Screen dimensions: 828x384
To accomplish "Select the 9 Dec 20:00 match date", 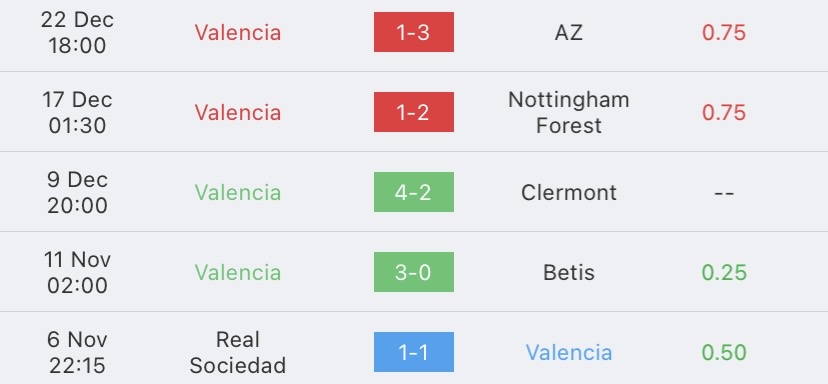I will [x=77, y=192].
